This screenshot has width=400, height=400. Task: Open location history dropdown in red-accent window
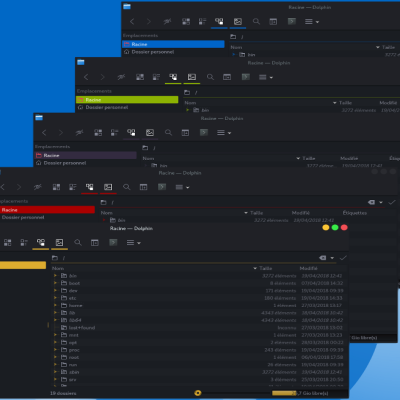tap(381, 202)
